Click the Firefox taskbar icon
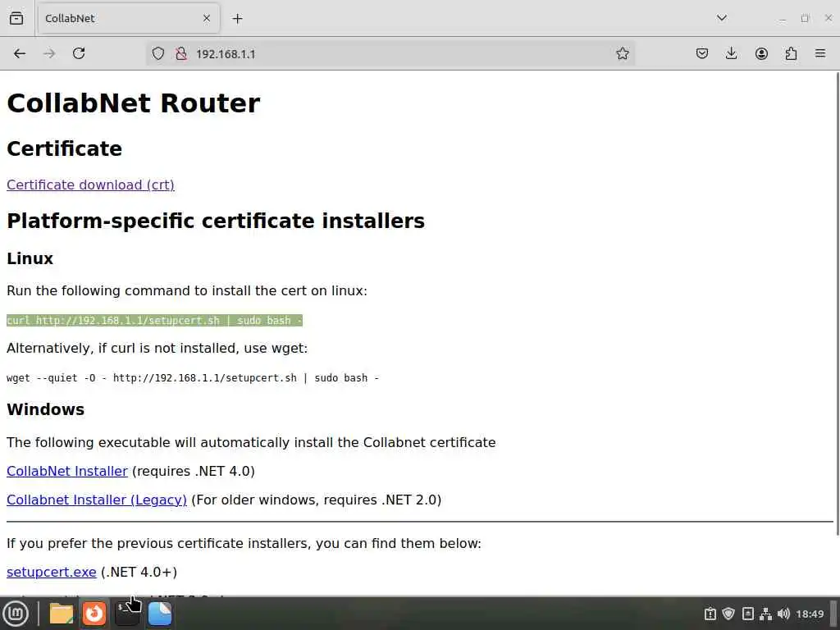Screen dimensions: 840x630 (x=94, y=614)
